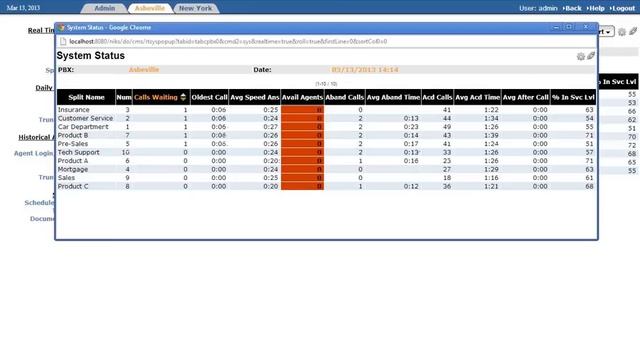This screenshot has height=360, width=640.
Task: Select the Product B split row
Action: [326, 135]
